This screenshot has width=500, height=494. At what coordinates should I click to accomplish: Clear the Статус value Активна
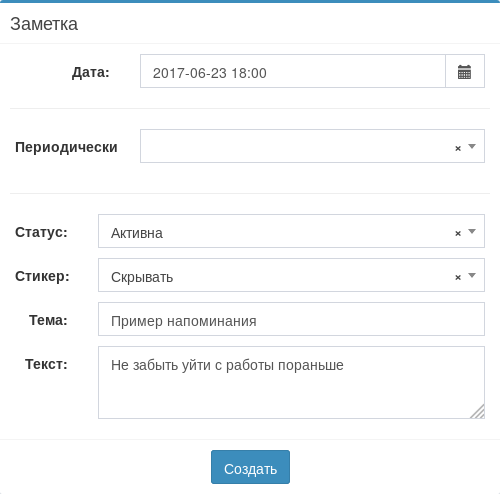(x=458, y=233)
